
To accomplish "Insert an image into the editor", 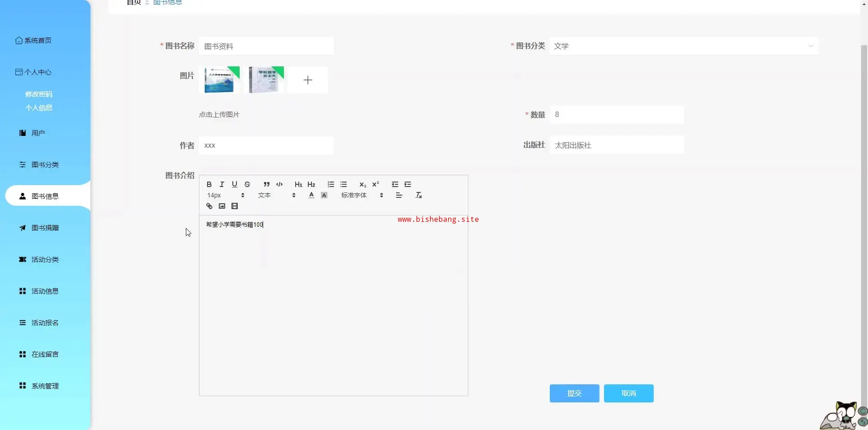I will pos(222,206).
